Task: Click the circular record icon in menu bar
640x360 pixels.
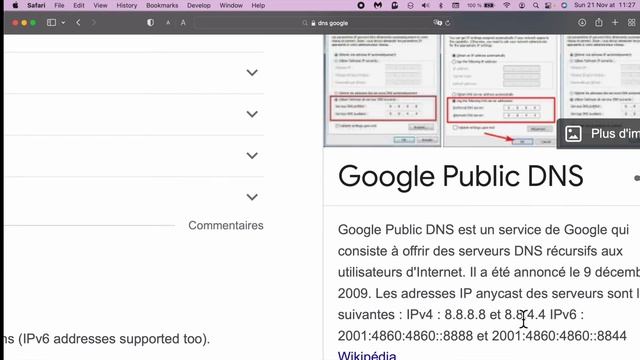Action: point(361,5)
